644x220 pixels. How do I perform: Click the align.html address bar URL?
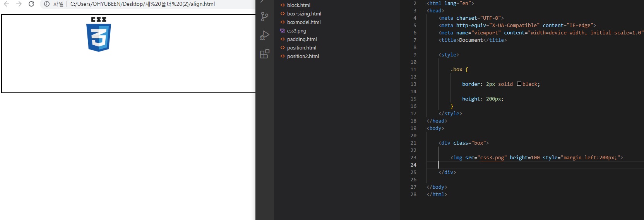click(x=142, y=4)
